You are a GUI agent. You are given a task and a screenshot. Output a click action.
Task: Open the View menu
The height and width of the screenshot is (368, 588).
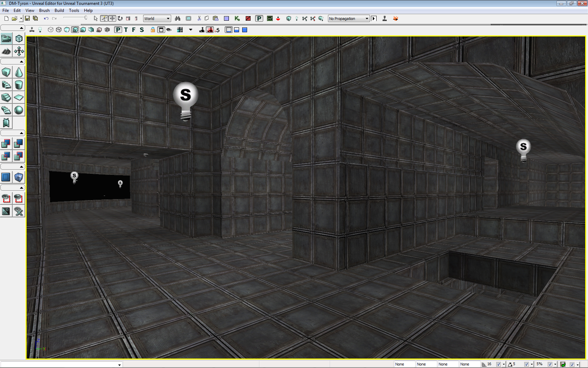click(30, 11)
